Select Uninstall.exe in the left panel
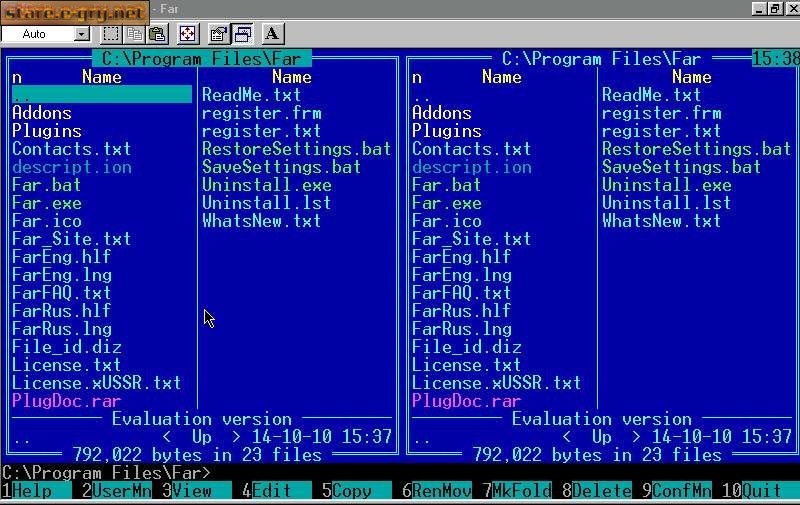800x505 pixels. tap(267, 185)
